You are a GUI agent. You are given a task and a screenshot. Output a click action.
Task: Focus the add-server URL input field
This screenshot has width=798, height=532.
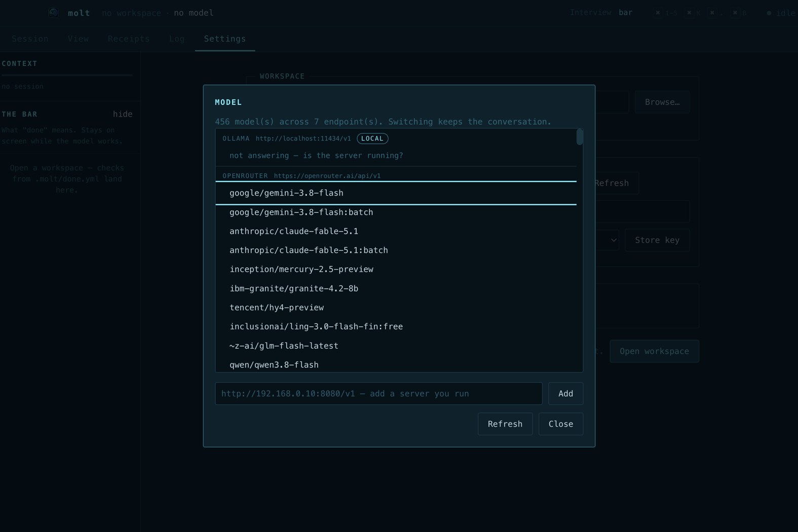click(378, 394)
